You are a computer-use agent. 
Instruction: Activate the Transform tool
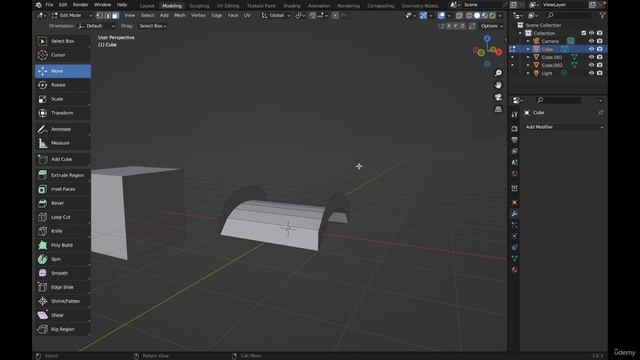63,113
